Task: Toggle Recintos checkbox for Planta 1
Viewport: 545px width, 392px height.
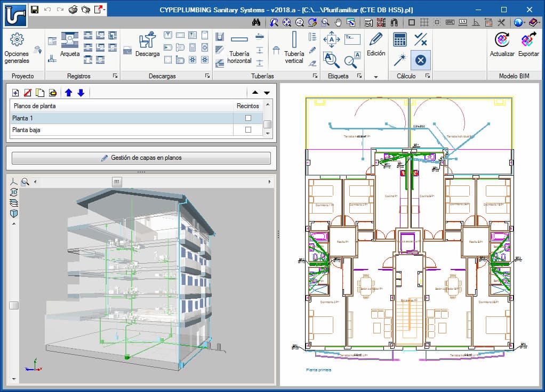Action: coord(248,118)
